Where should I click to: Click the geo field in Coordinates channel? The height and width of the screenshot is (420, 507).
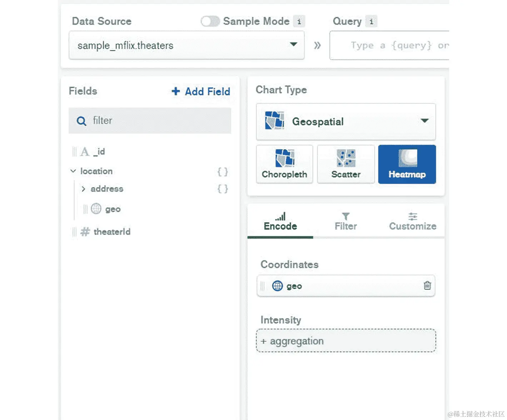pos(346,286)
